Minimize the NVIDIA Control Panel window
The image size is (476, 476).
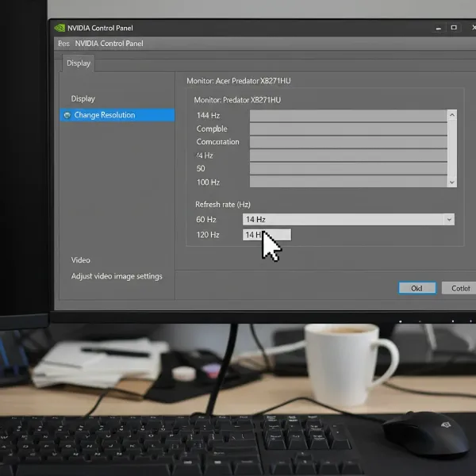[x=439, y=28]
